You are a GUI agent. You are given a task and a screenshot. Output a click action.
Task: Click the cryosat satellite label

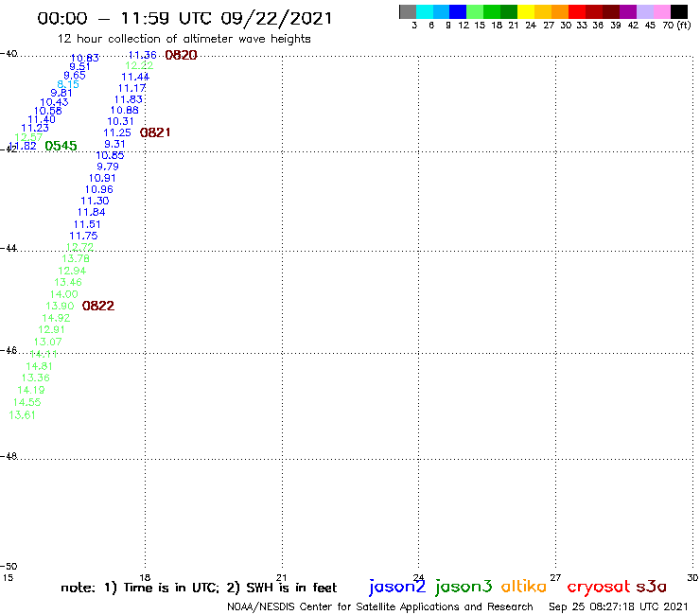pos(599,588)
